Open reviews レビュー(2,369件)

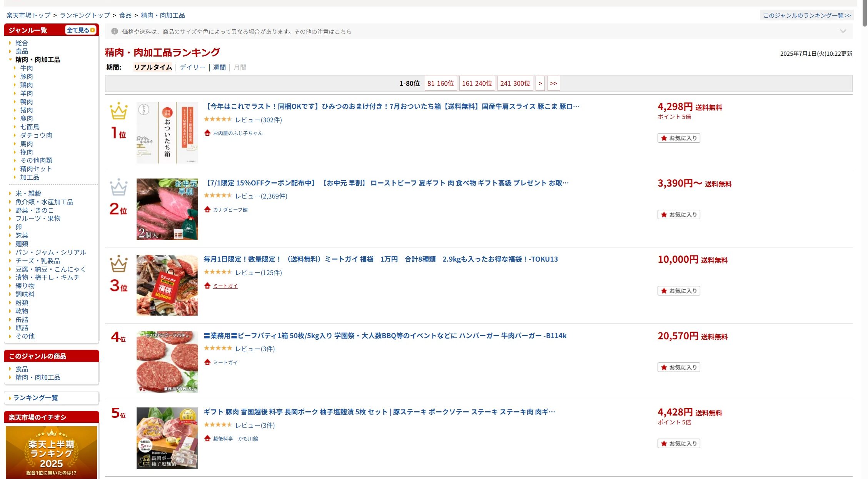(261, 196)
